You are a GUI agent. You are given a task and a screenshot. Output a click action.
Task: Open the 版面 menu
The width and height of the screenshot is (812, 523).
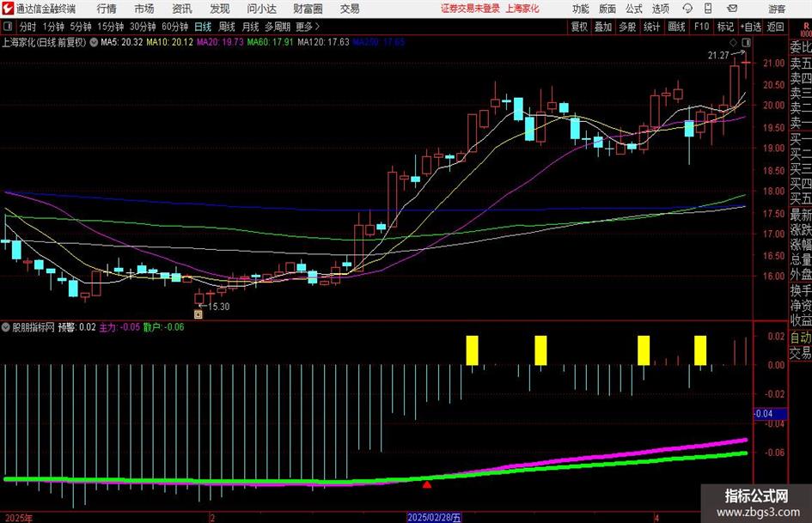click(x=607, y=9)
